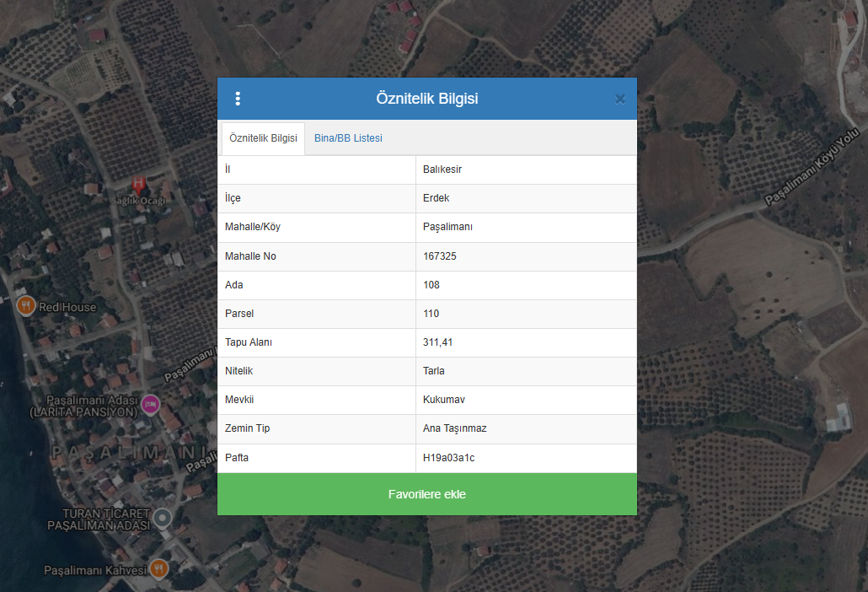Image resolution: width=868 pixels, height=592 pixels.
Task: Click the Larita Pansiyon lodging pin
Action: tap(151, 404)
